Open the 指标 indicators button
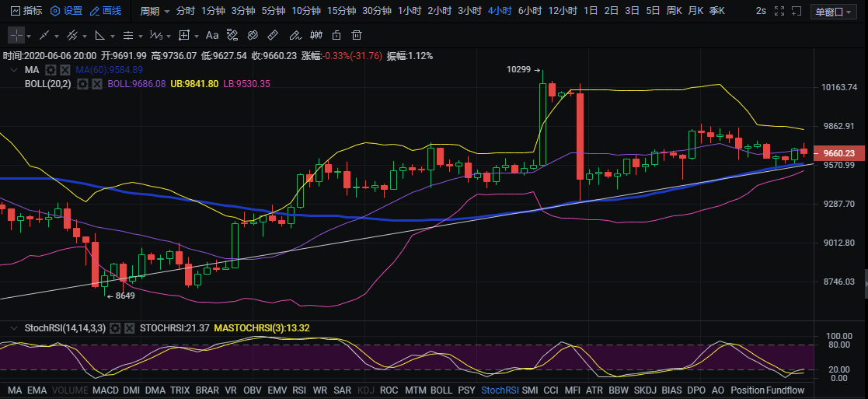The width and height of the screenshot is (868, 399). pyautogui.click(x=26, y=11)
